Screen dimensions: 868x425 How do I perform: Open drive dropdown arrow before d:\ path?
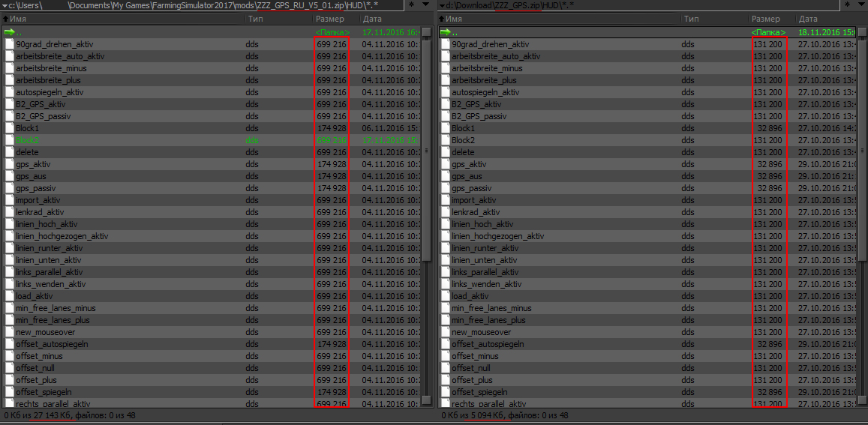pyautogui.click(x=441, y=5)
